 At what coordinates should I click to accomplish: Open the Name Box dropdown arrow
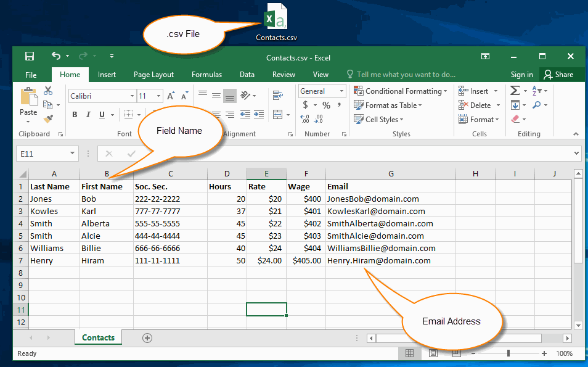pos(72,153)
